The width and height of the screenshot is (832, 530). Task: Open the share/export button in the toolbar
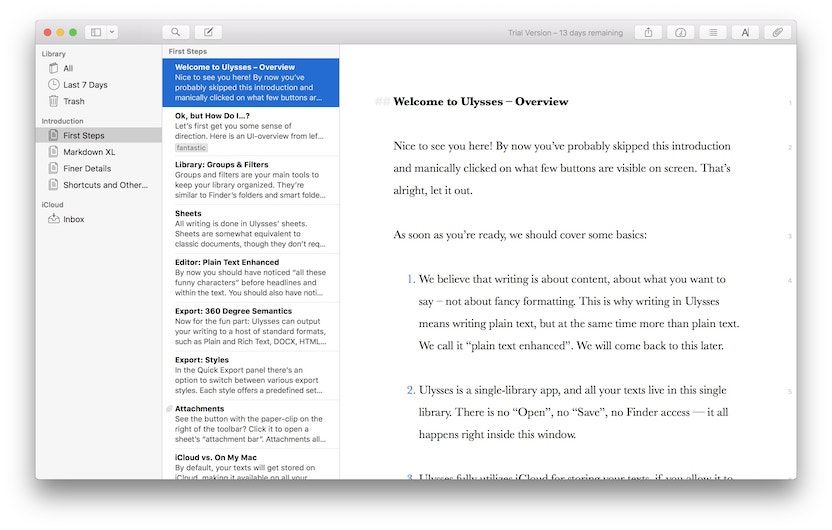(648, 32)
